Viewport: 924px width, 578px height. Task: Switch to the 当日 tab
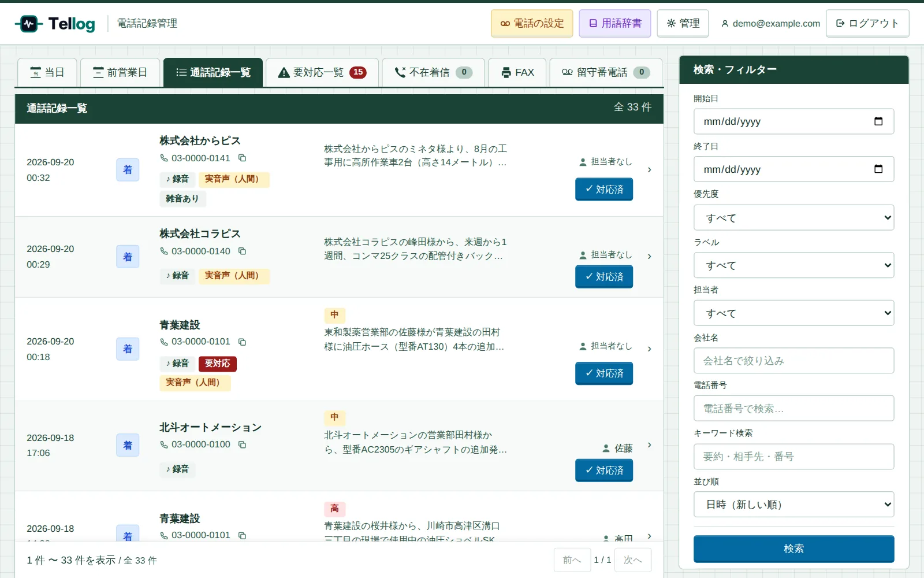point(47,72)
